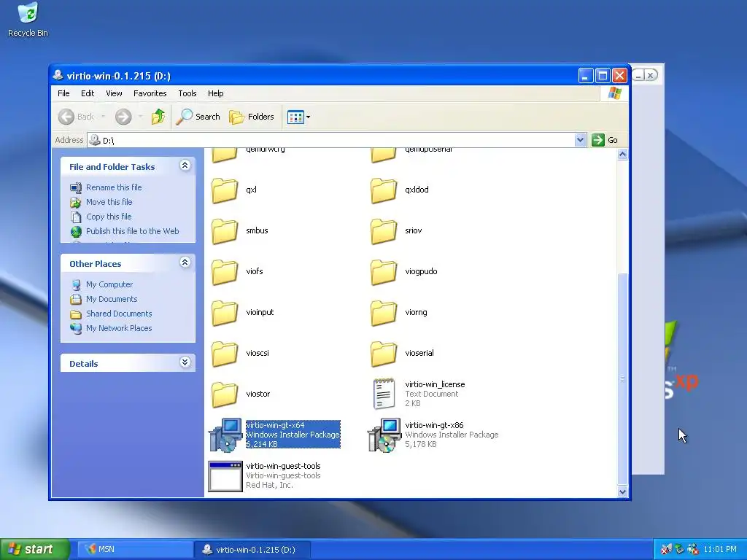Go to My Documents

click(104, 299)
